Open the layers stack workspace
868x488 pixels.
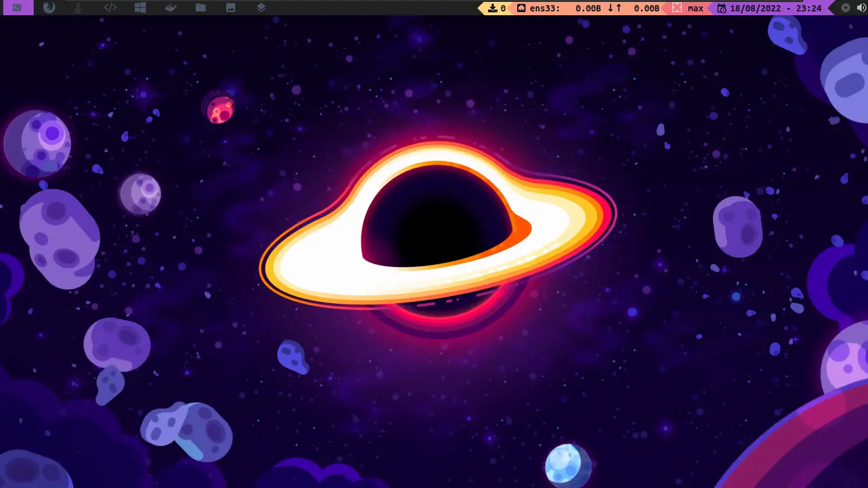pyautogui.click(x=261, y=8)
